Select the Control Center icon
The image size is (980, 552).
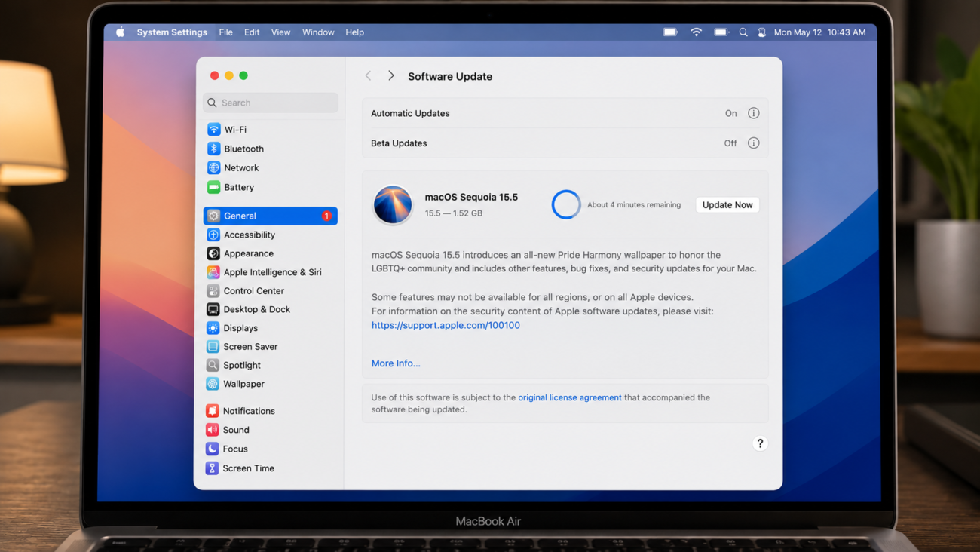pyautogui.click(x=213, y=290)
